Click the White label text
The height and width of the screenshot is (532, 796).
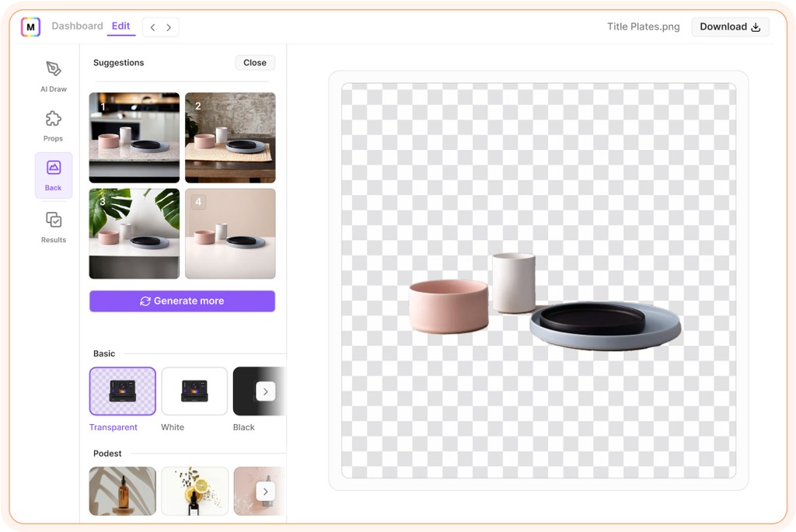point(173,427)
